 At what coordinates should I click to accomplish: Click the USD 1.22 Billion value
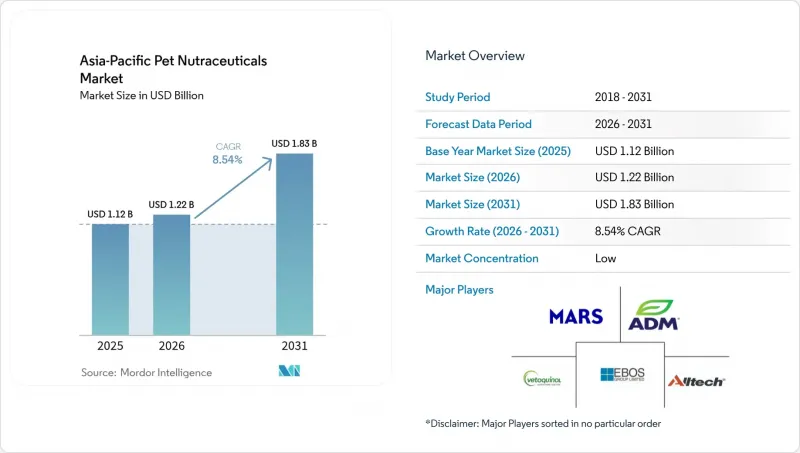[x=635, y=177]
